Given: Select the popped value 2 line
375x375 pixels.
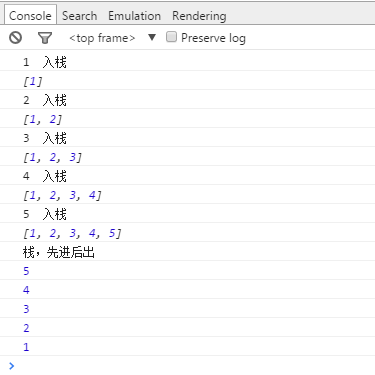Looking at the screenshot, I should [x=187, y=328].
